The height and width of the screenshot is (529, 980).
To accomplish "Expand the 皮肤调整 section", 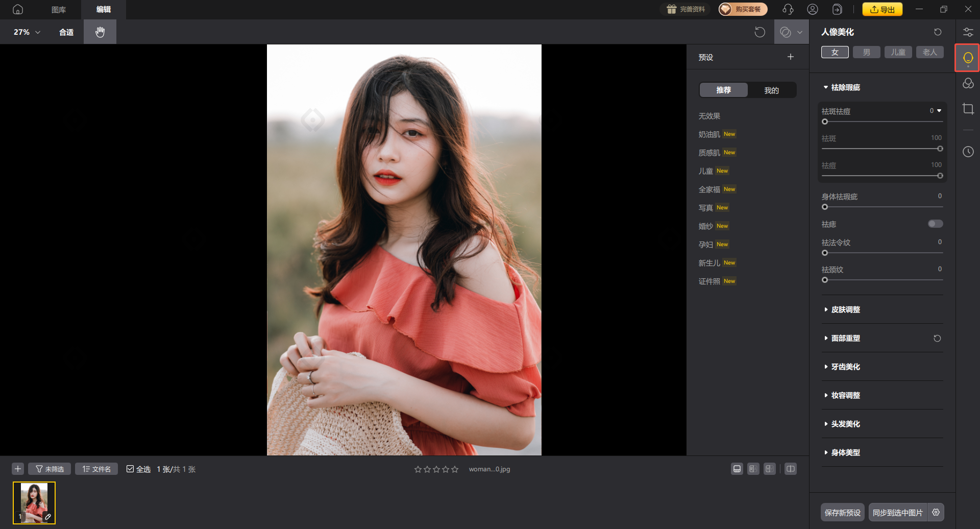I will [x=845, y=309].
